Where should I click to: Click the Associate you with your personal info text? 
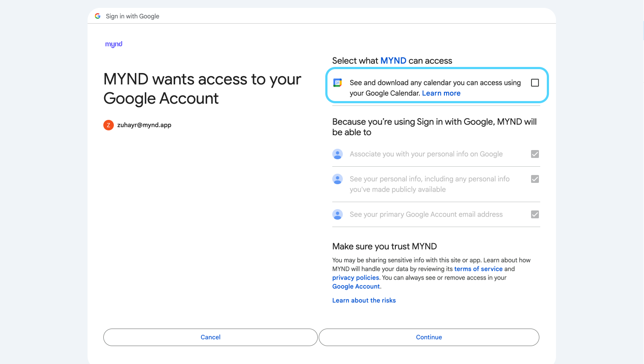pyautogui.click(x=426, y=154)
